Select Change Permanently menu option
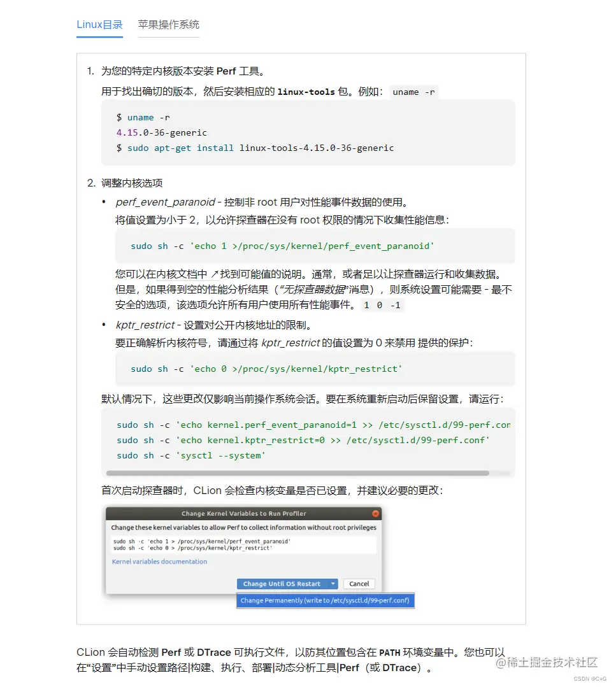Image resolution: width=616 pixels, height=687 pixels. click(x=325, y=600)
